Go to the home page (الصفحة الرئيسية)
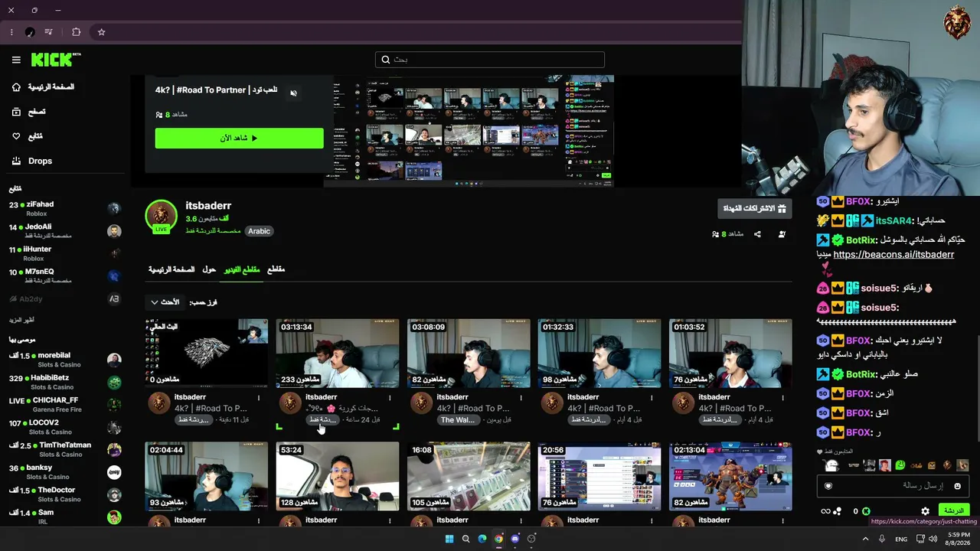 point(43,87)
